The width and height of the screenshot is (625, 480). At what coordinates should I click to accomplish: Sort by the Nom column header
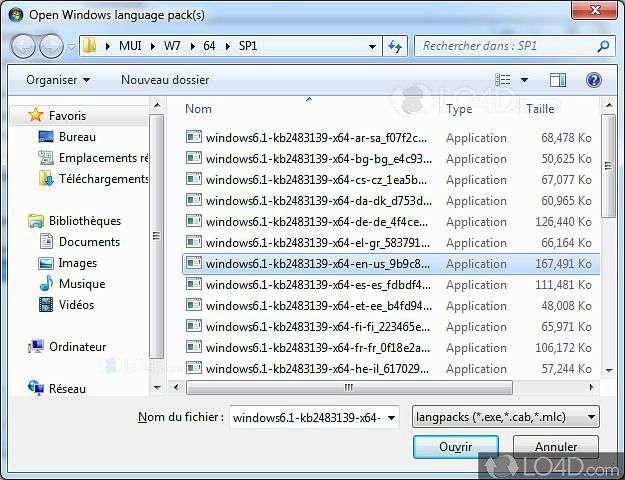point(198,109)
